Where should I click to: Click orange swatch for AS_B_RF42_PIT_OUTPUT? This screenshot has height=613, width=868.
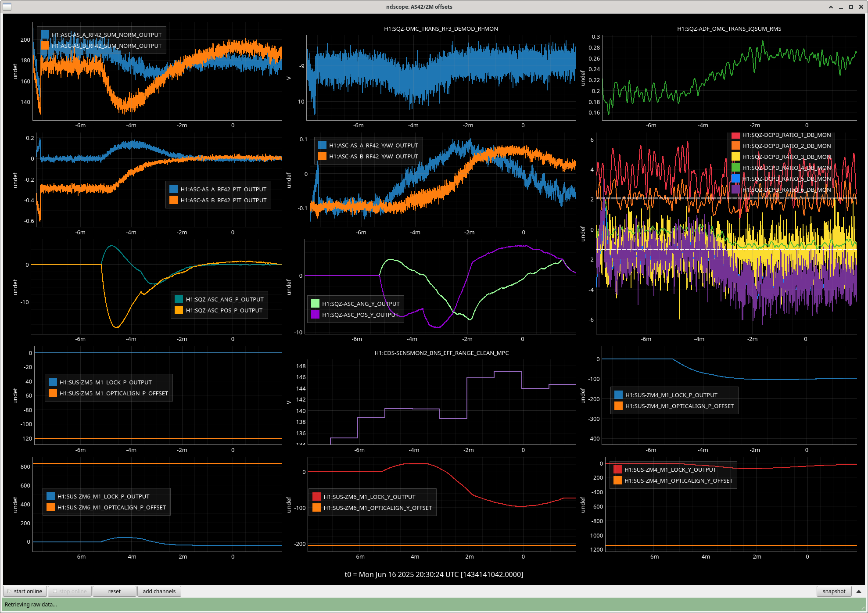(x=174, y=200)
